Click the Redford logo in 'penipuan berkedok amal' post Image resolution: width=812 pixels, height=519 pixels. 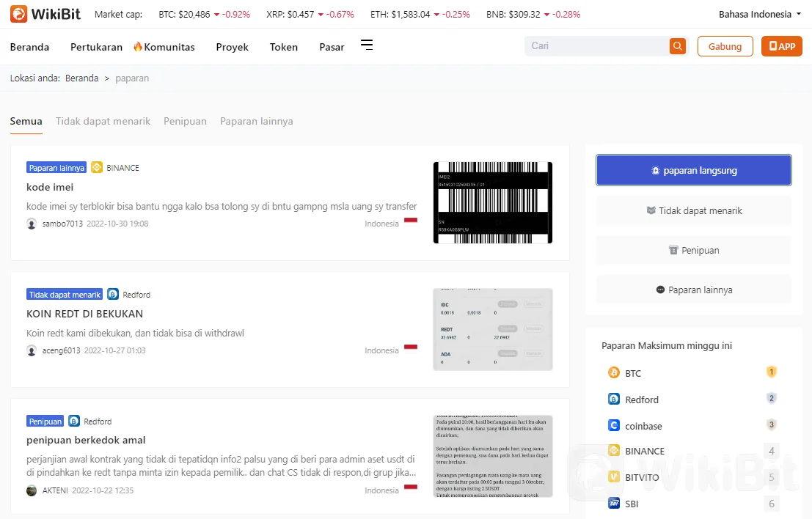tap(74, 421)
